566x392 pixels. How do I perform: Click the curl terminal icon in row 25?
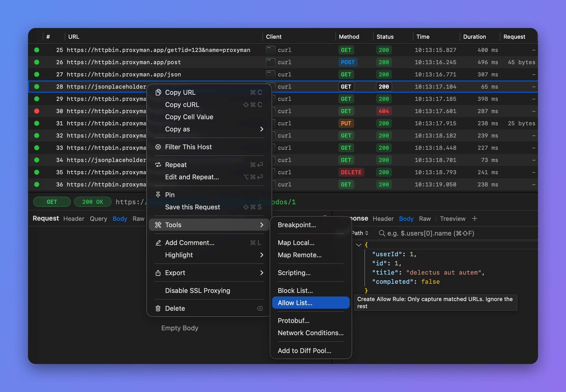tap(270, 50)
